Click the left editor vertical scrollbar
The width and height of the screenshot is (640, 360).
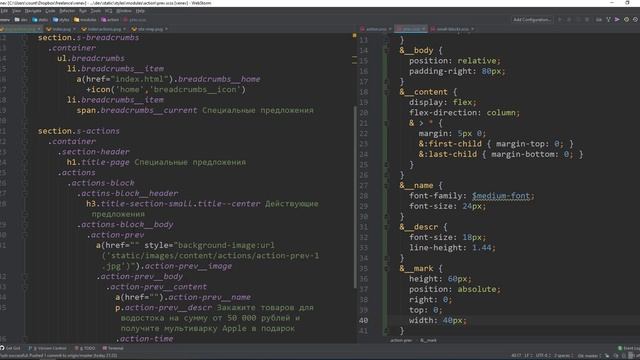(355, 197)
